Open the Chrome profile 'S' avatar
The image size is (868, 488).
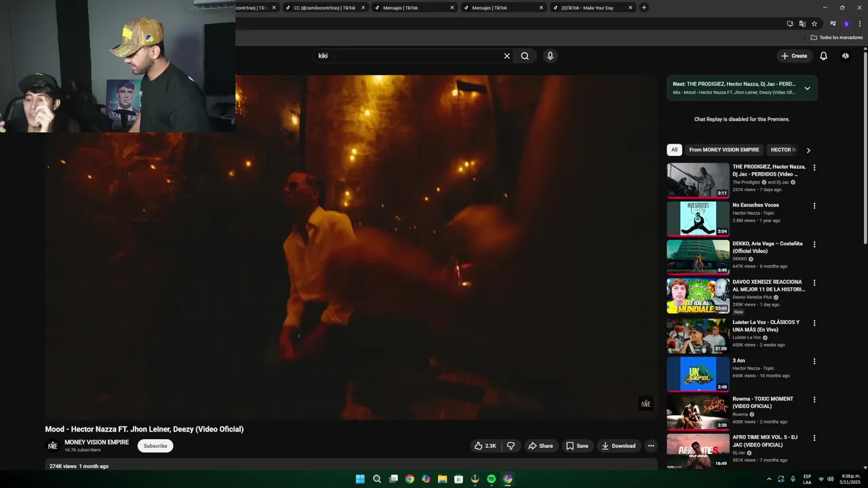coord(846,24)
